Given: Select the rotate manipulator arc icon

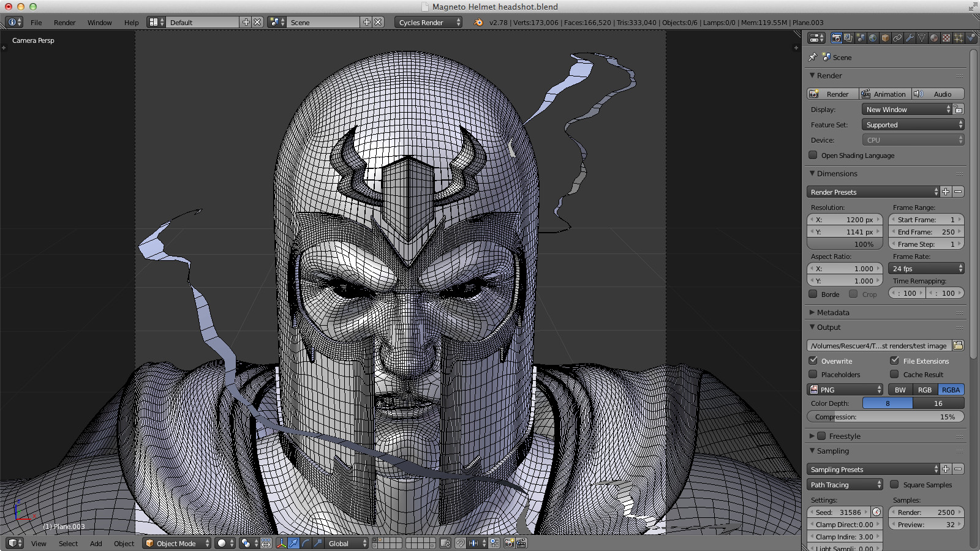Looking at the screenshot, I should pyautogui.click(x=306, y=543).
